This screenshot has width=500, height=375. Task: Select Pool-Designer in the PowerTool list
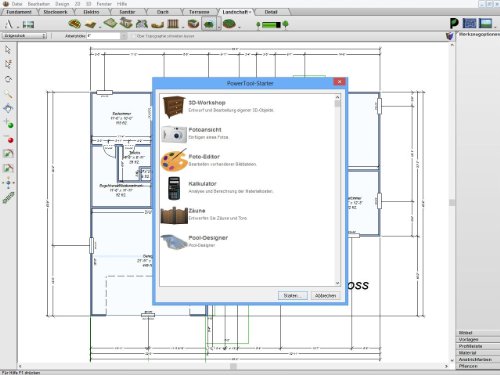click(247, 241)
